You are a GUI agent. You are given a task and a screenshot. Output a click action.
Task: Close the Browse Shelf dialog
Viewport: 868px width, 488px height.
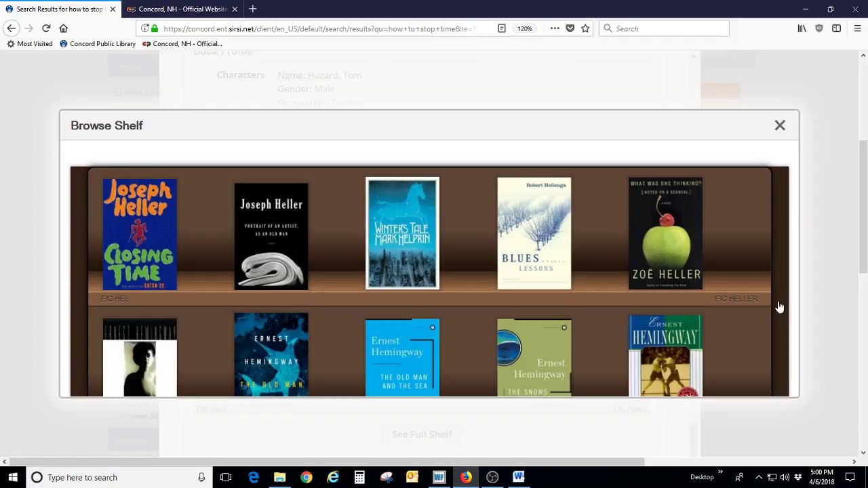(x=780, y=125)
